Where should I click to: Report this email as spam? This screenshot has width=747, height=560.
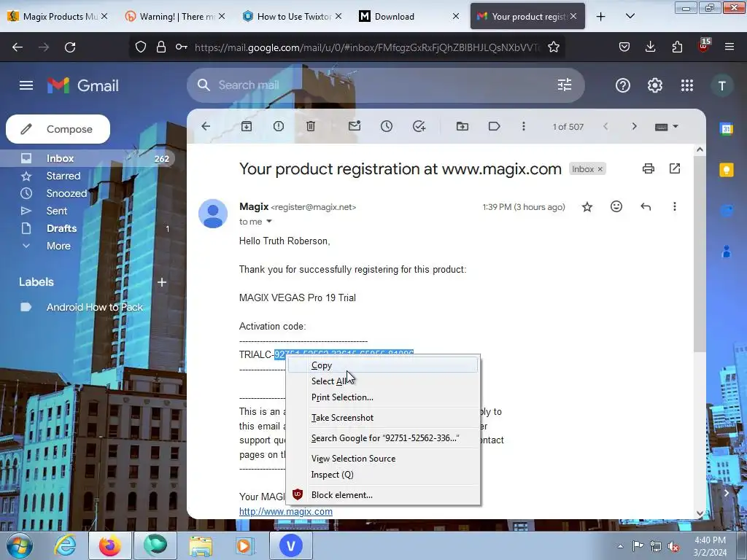279,126
